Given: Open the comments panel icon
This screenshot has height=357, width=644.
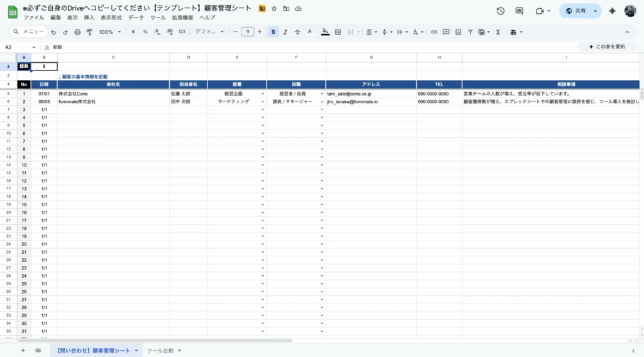Looking at the screenshot, I should [519, 11].
